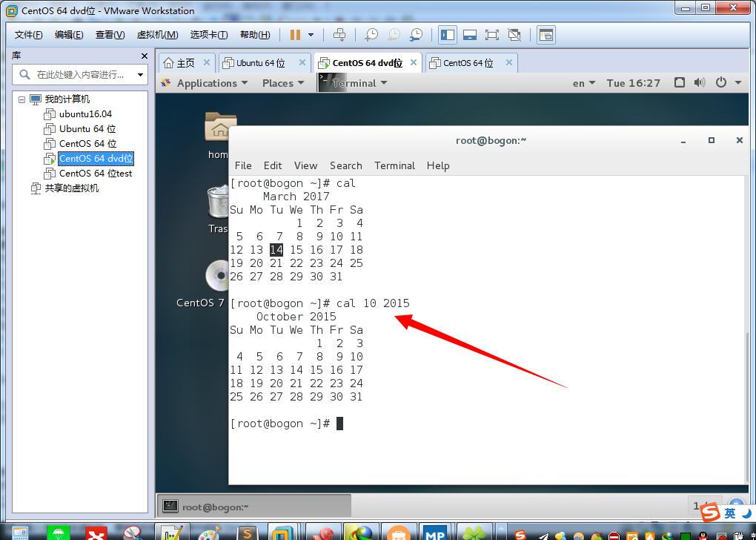Open the terminal Search menu

(x=345, y=165)
